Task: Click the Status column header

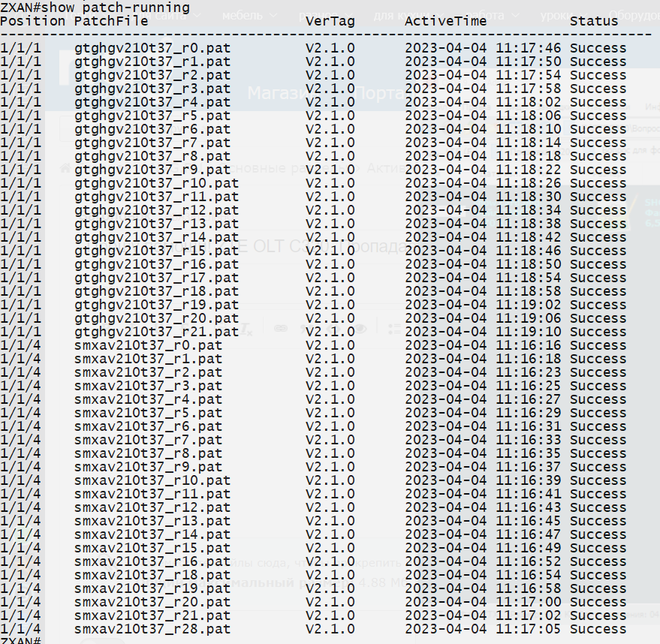Action: pyautogui.click(x=594, y=21)
